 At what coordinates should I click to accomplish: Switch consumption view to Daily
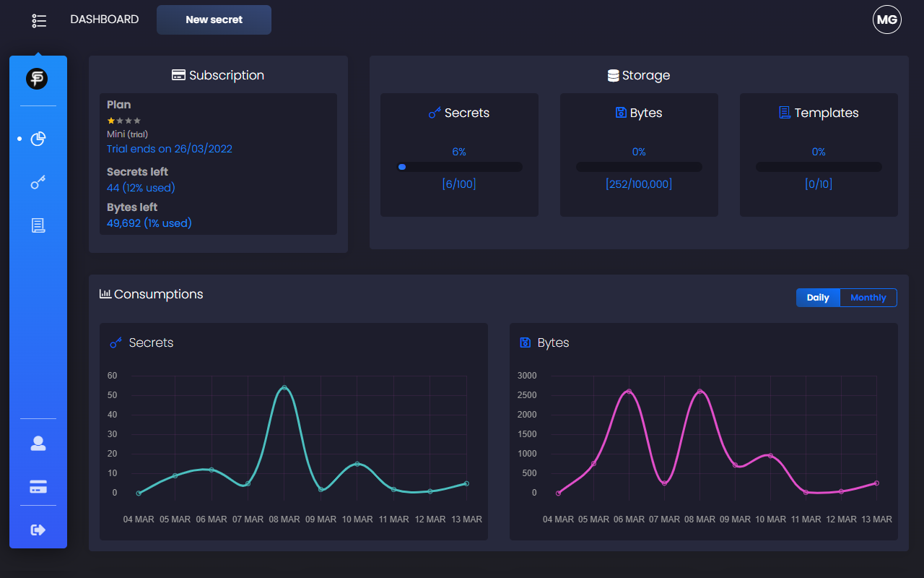(818, 298)
